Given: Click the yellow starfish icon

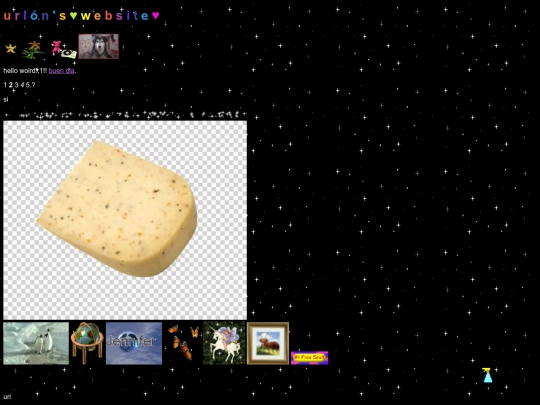Looking at the screenshot, I should 11,48.
